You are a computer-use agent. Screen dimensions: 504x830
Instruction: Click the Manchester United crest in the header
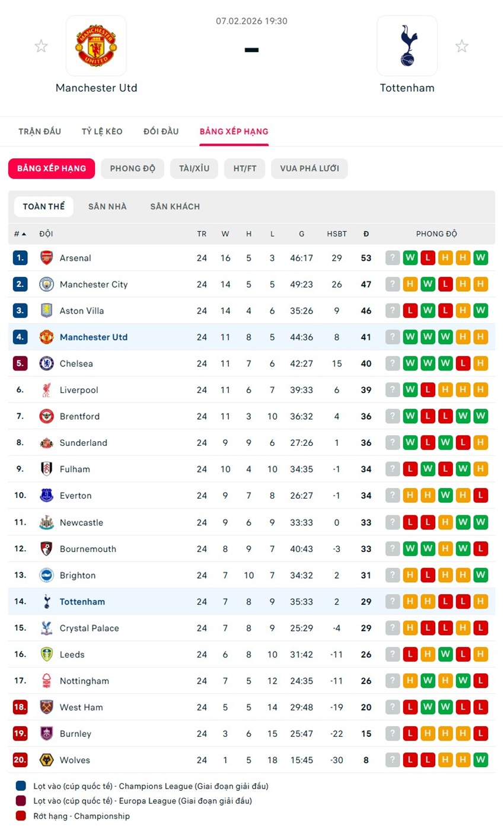pyautogui.click(x=95, y=46)
